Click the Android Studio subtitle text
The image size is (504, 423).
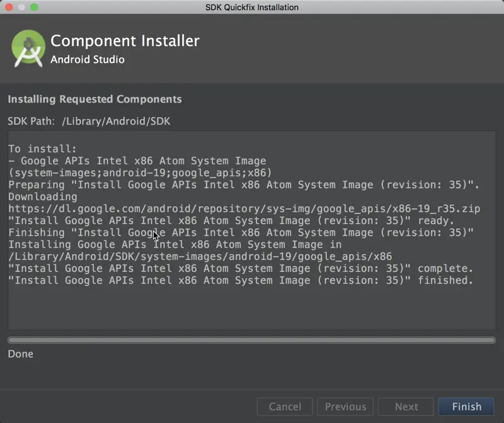coord(88,60)
